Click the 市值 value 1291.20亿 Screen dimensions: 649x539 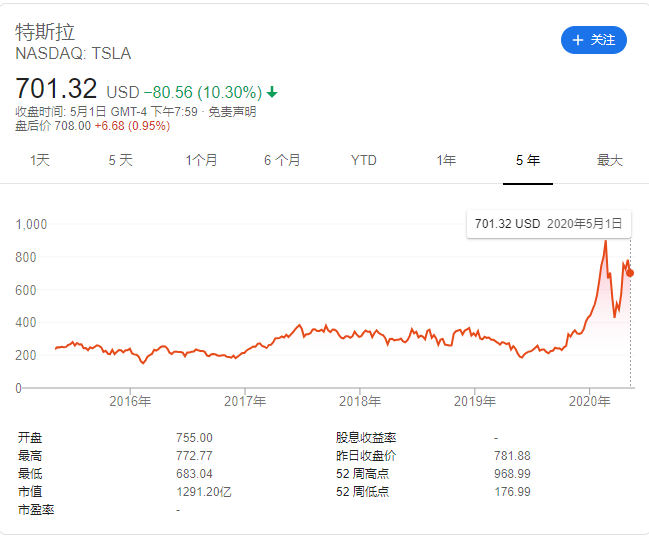pos(204,492)
